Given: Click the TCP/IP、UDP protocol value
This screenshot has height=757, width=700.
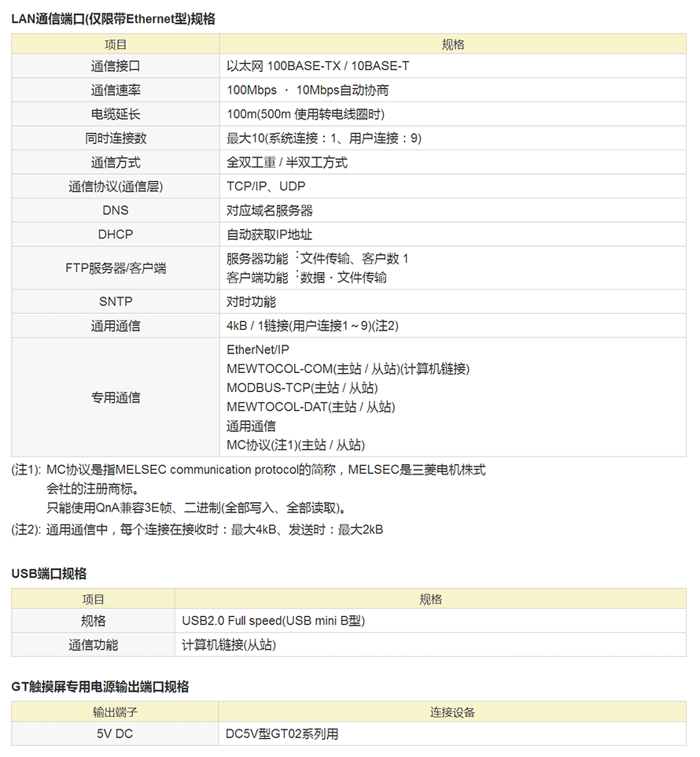Looking at the screenshot, I should (266, 186).
